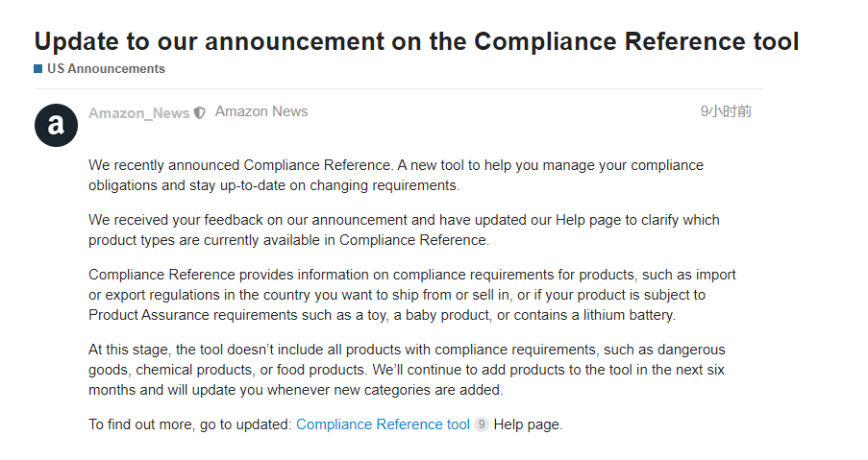Follow the Compliance Reference tool link

[x=384, y=424]
